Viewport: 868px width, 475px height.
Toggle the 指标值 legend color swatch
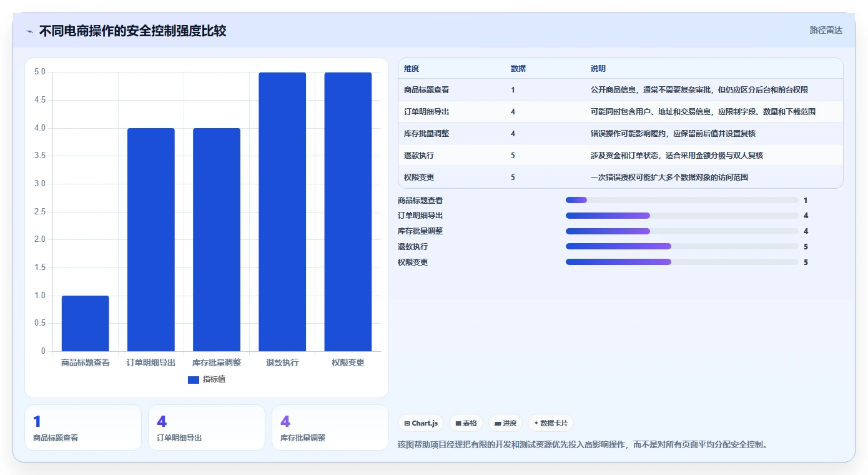tap(193, 379)
